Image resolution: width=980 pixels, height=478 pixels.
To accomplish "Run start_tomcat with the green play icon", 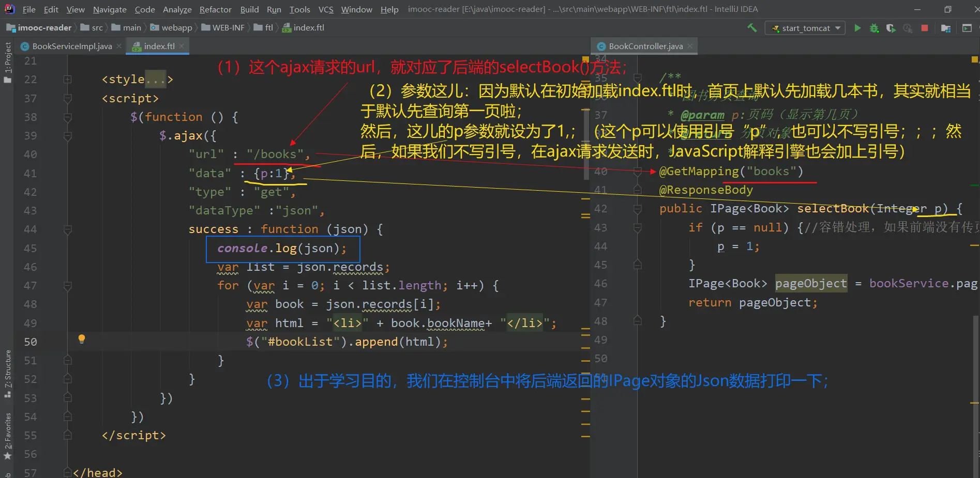I will point(857,28).
